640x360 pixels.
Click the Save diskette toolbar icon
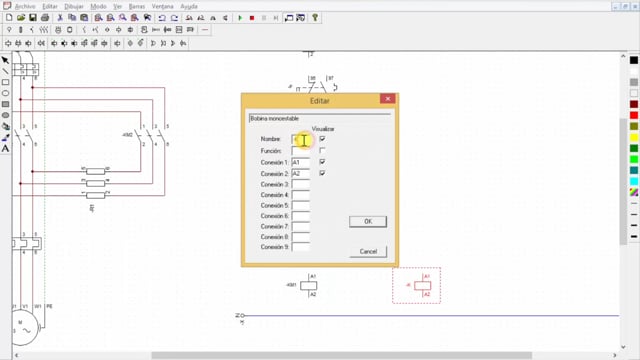coord(33,18)
